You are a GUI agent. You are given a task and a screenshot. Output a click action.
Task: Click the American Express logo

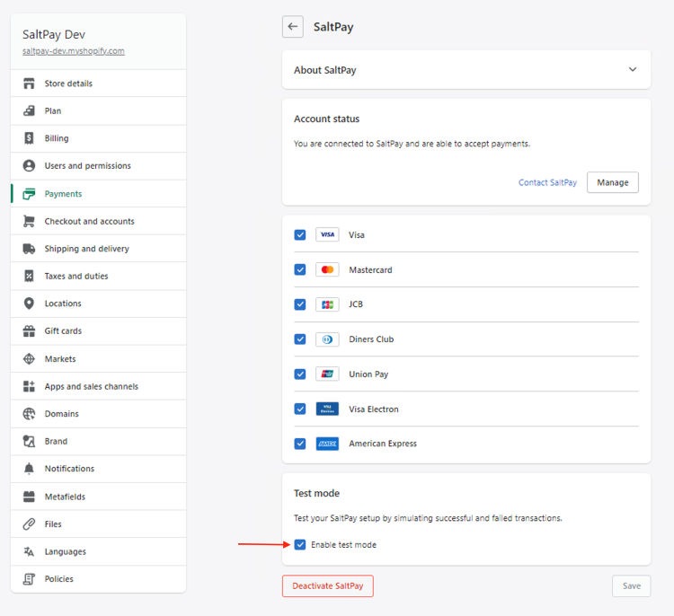327,444
